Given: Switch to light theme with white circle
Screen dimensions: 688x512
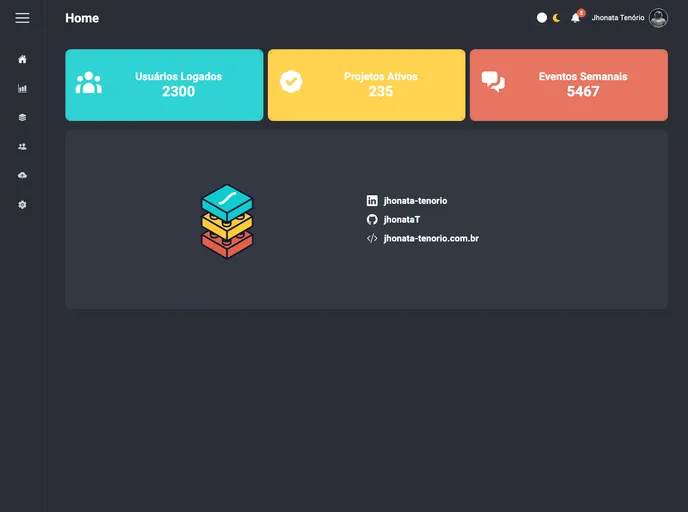Looking at the screenshot, I should [x=542, y=18].
